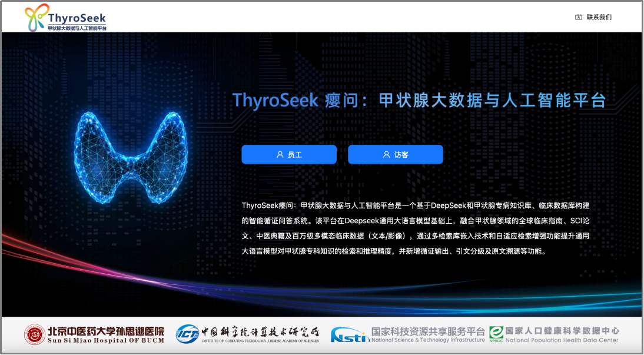Image resolution: width=644 pixels, height=355 pixels.
Task: Click the icon beside 联系我们
Action: (579, 17)
